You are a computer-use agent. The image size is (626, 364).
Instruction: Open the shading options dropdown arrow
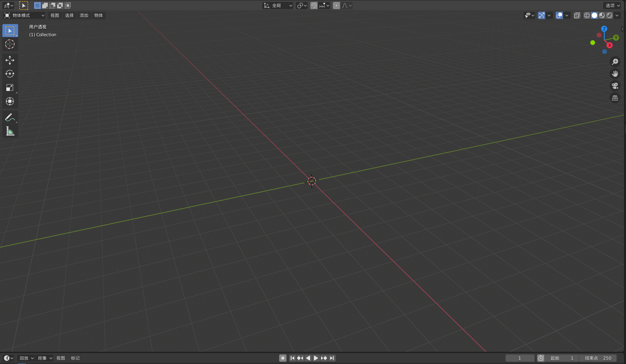point(617,15)
